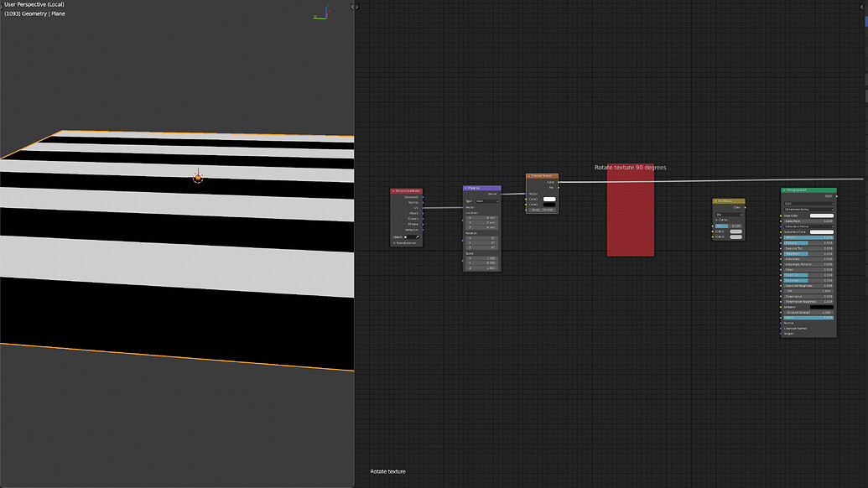Click '(1093) Geometry | Plane' viewport label
This screenshot has height=488, width=868.
[x=34, y=13]
